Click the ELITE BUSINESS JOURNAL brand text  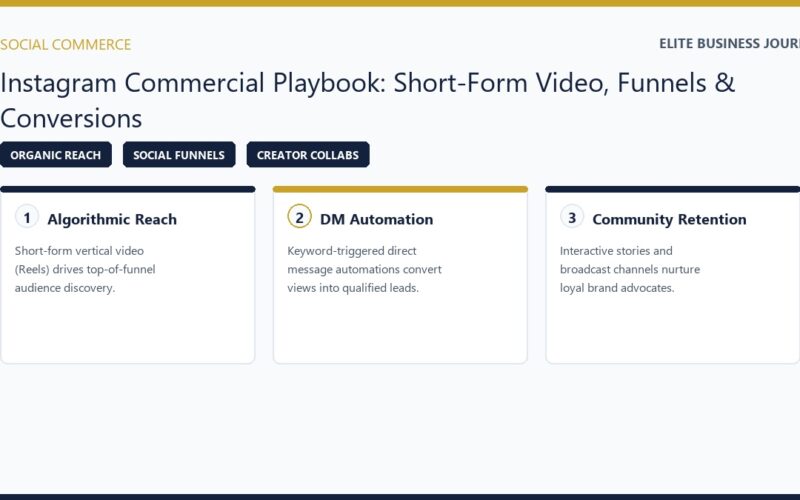click(730, 44)
